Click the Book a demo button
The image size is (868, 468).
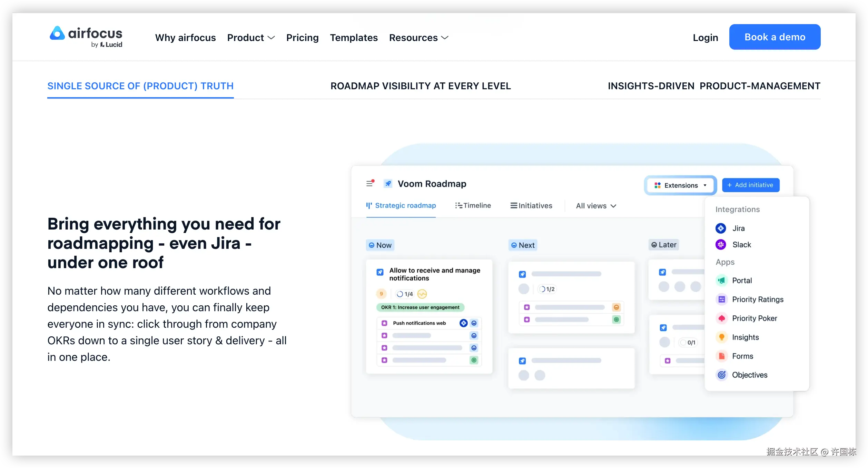click(x=775, y=37)
